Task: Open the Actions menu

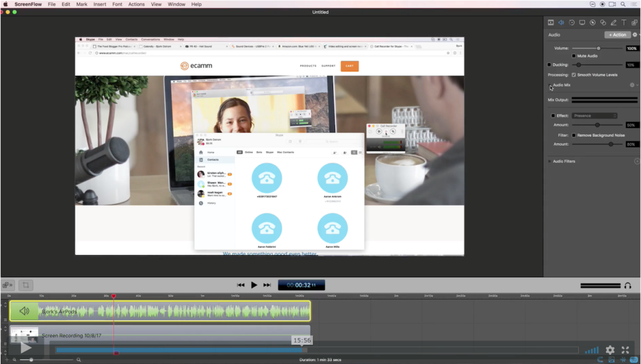Action: point(136,4)
